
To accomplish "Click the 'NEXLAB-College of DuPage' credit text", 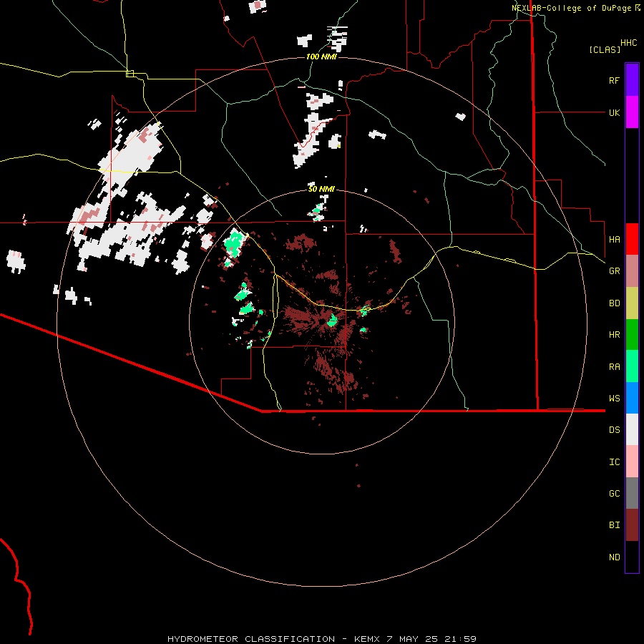I will coord(571,8).
